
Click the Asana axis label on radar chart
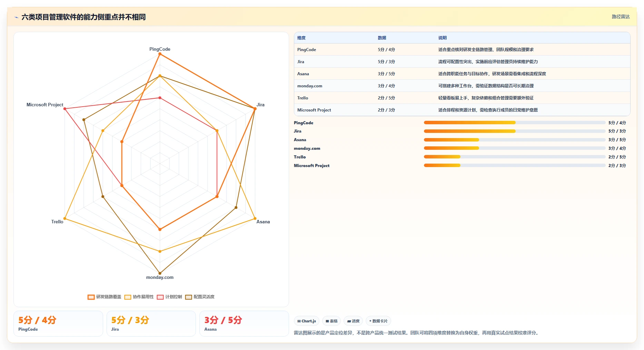[263, 222]
